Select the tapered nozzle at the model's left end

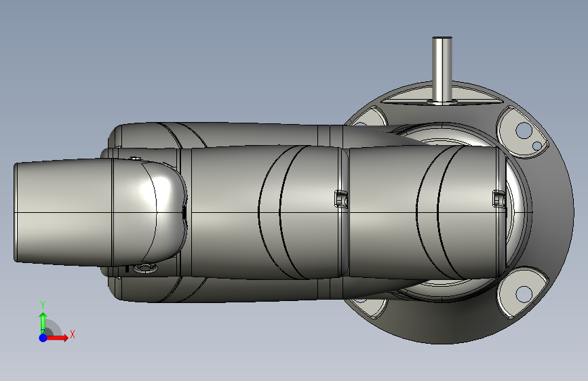point(63,212)
